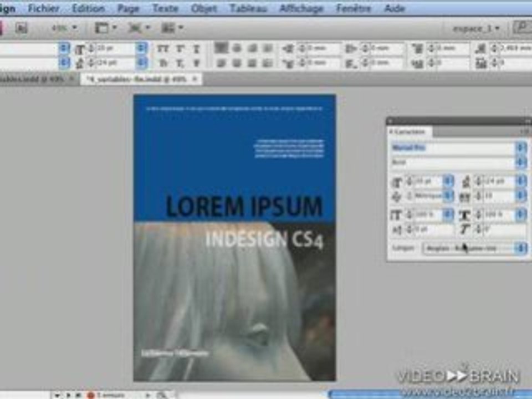Open font style Bold dropdown arrow
Screen dimensions: 532x399
[521, 162]
